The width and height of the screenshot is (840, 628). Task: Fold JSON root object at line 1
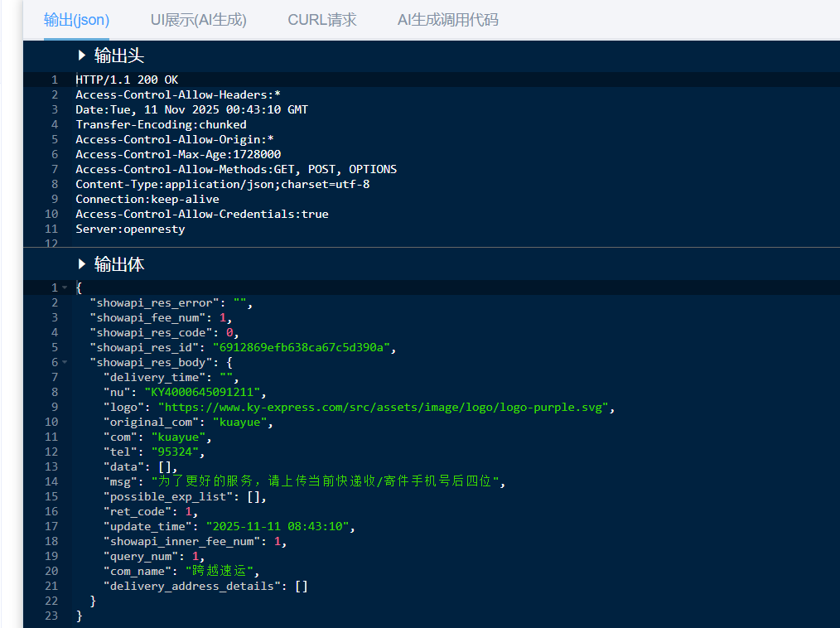click(x=65, y=287)
